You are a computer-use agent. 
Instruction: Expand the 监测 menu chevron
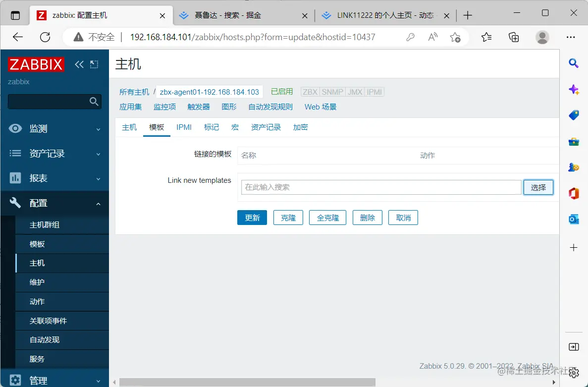[x=98, y=129]
